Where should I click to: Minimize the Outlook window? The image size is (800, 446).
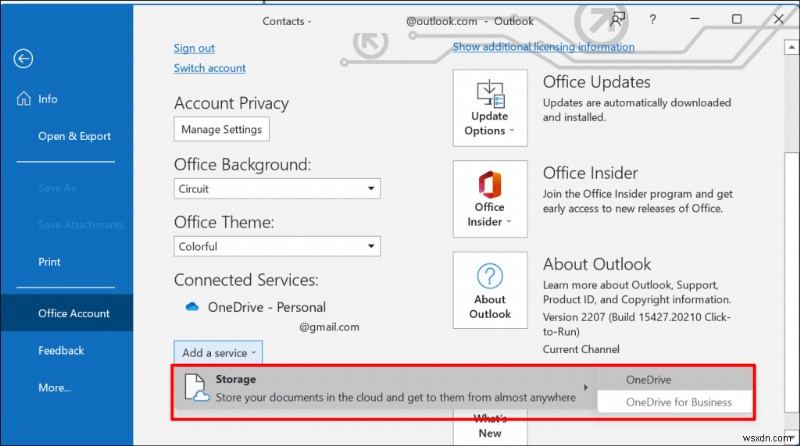(x=694, y=19)
